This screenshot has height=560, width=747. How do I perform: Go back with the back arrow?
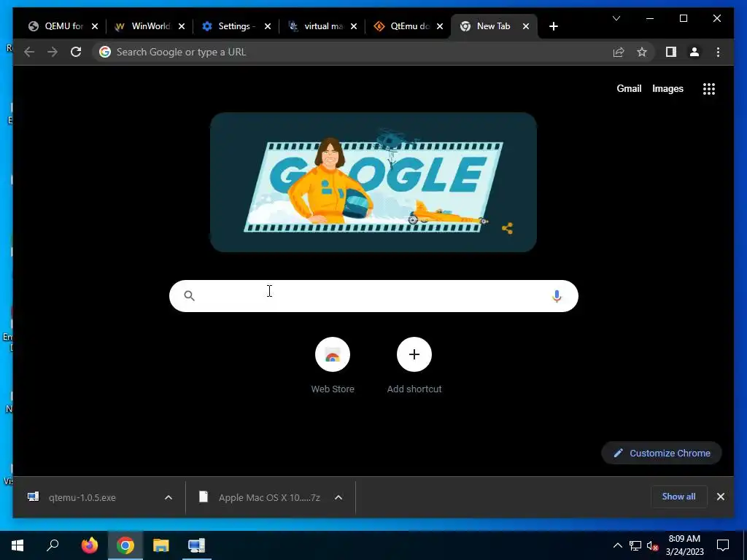point(29,52)
